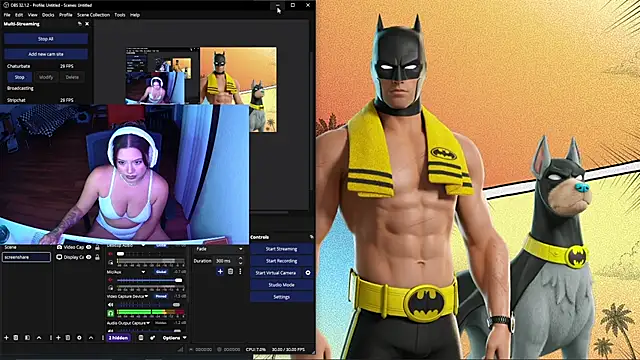Click Start Streaming in Controls
The height and width of the screenshot is (360, 640).
tap(281, 249)
